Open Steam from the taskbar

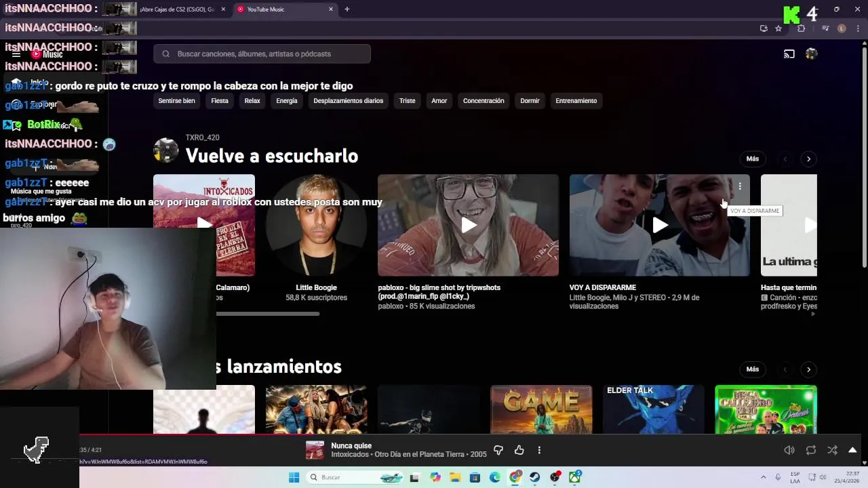click(x=535, y=477)
